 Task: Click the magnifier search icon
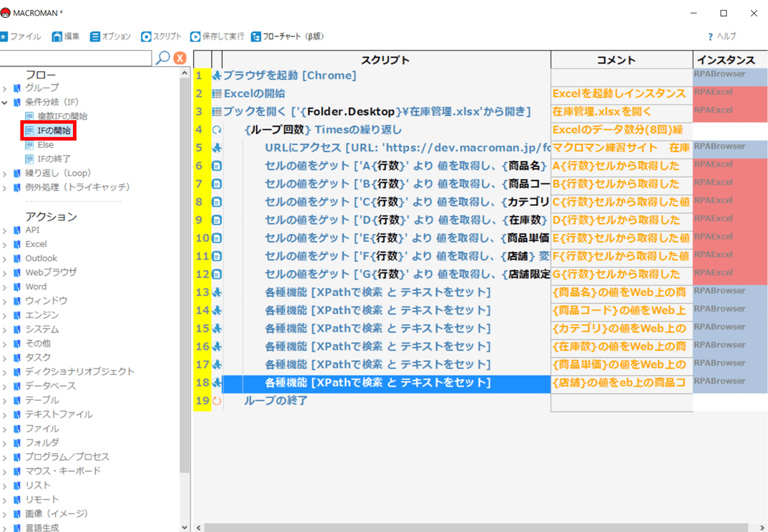tap(163, 58)
